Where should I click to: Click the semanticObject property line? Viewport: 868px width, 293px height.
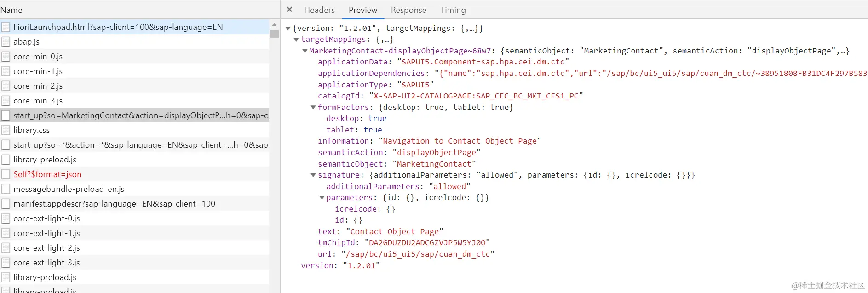coord(397,164)
